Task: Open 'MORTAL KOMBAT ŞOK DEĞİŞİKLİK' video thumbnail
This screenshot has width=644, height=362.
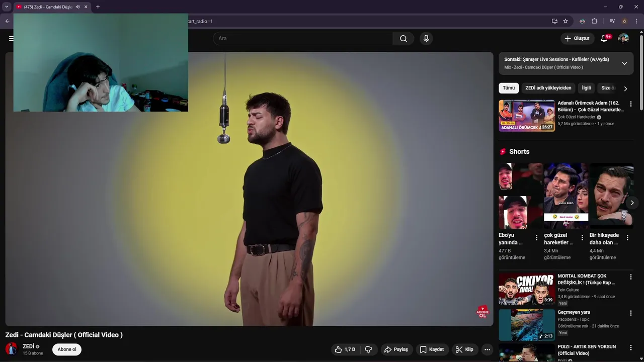Action: (527, 289)
